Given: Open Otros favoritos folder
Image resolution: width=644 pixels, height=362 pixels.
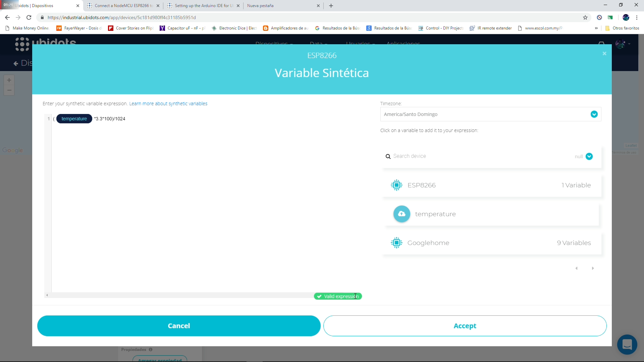Looking at the screenshot, I should point(622,28).
